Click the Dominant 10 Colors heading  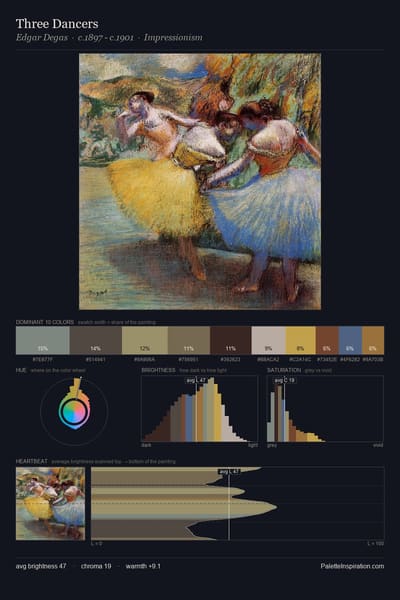click(x=45, y=322)
